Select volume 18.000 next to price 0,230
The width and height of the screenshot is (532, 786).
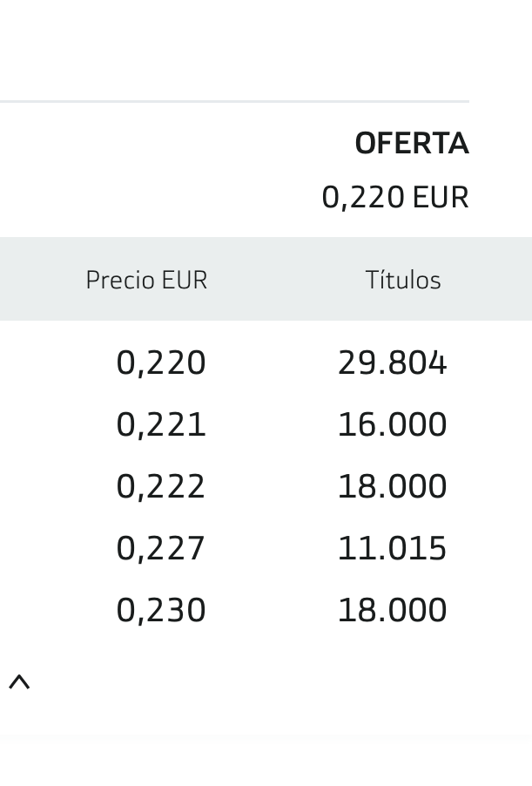392,610
